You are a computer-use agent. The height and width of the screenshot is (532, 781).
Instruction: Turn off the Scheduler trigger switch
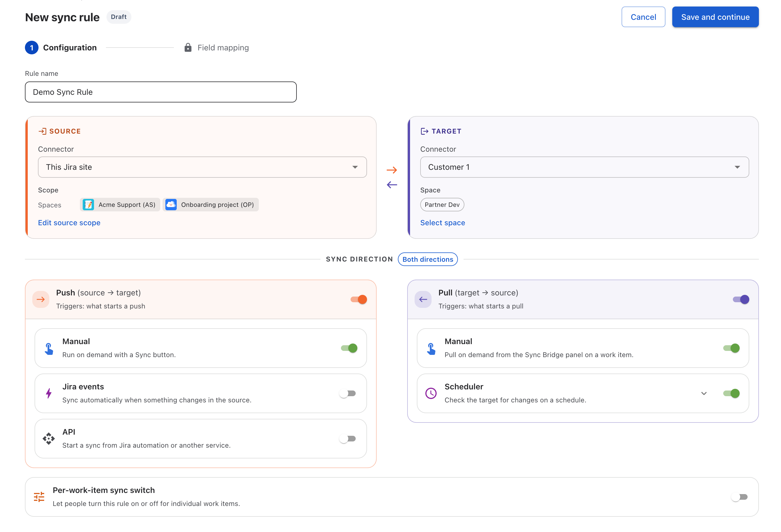click(732, 393)
